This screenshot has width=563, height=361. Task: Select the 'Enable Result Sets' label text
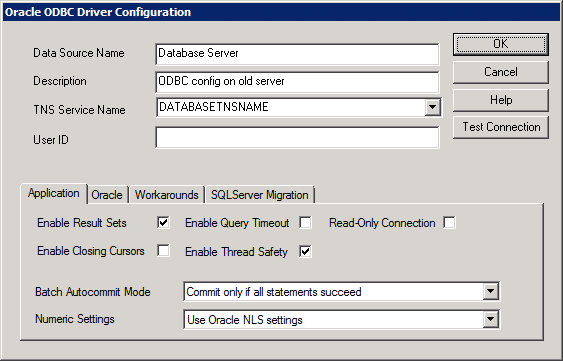[x=82, y=223]
